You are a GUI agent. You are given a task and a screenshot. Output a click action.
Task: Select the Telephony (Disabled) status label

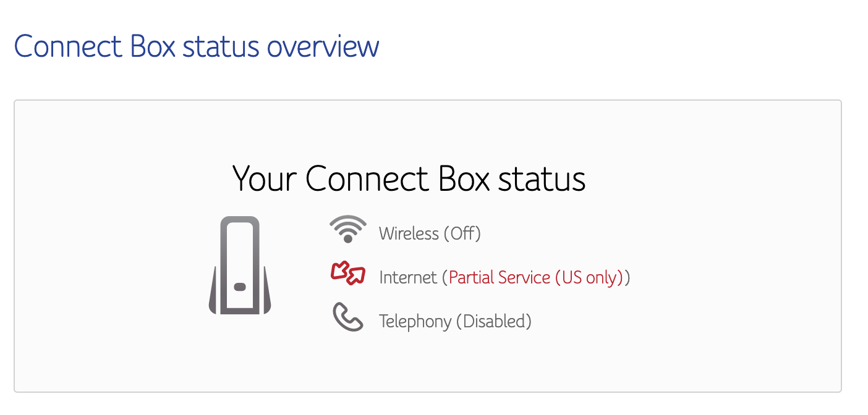pos(455,322)
